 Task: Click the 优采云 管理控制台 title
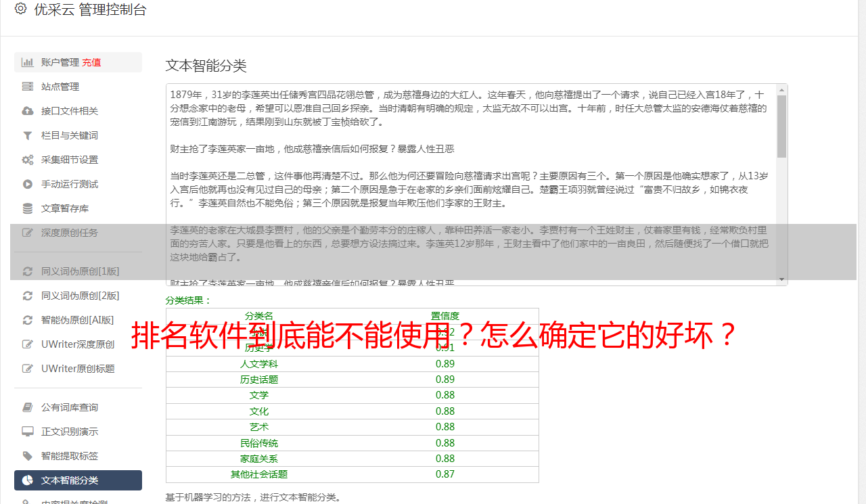click(90, 9)
